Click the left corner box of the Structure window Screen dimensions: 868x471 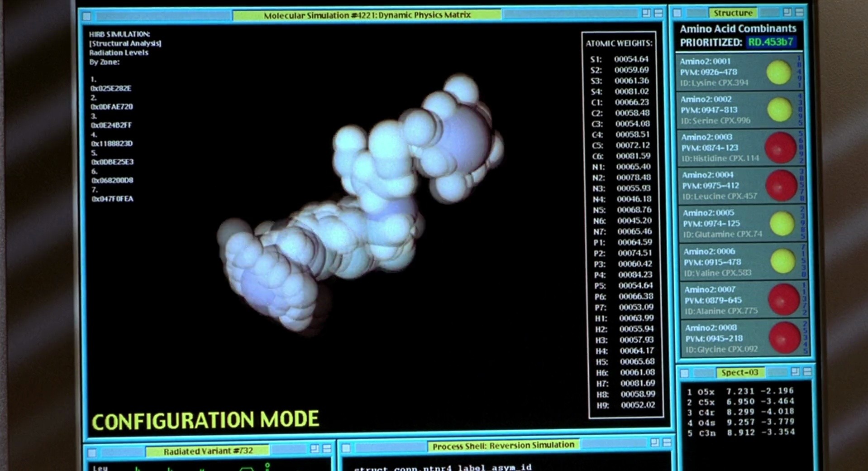coord(677,13)
